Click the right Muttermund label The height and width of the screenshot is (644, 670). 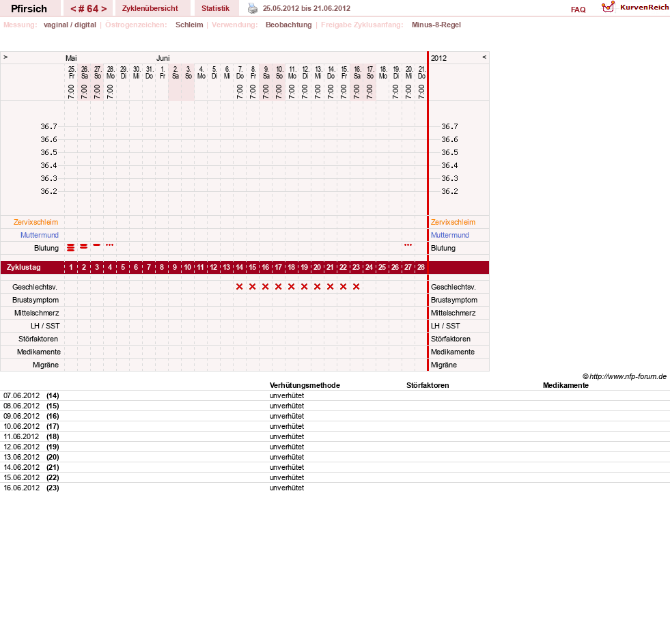click(450, 235)
